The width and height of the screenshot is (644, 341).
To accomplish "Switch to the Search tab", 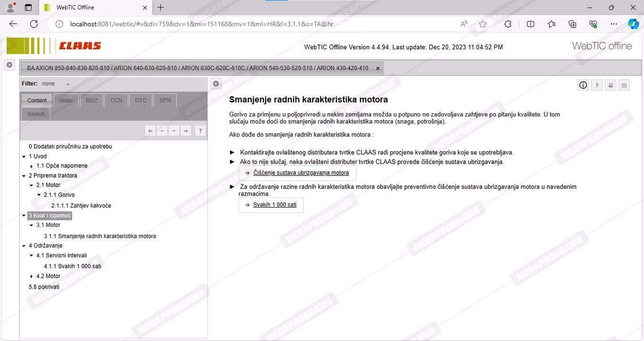I will click(36, 114).
